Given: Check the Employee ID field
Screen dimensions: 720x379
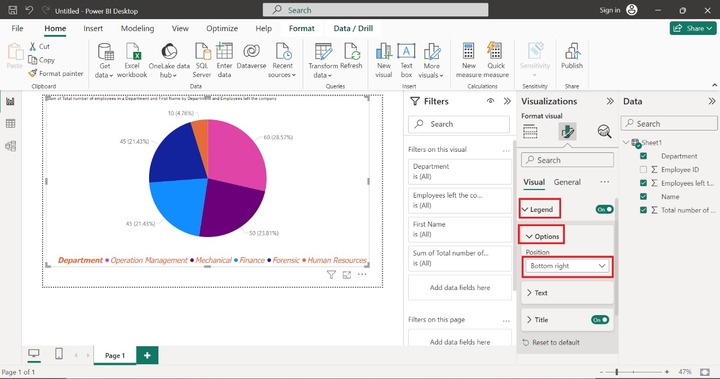Looking at the screenshot, I should click(643, 170).
